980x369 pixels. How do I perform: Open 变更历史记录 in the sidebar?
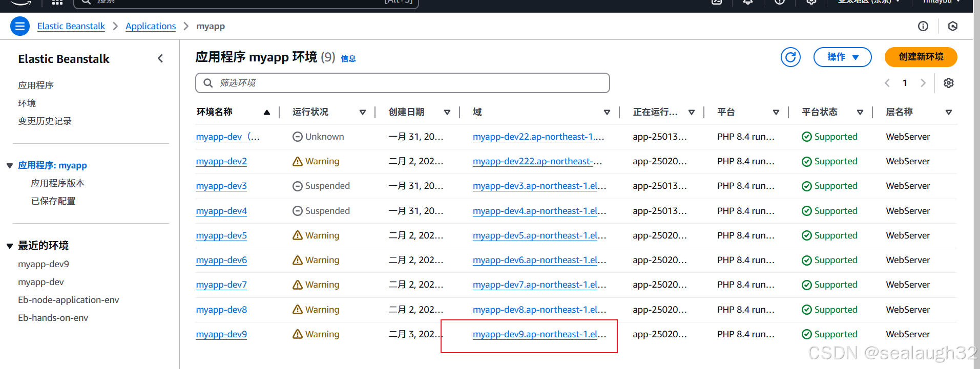45,121
